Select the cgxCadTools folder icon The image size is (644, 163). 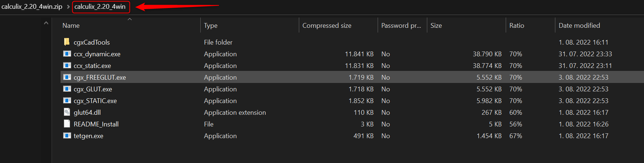tap(67, 42)
